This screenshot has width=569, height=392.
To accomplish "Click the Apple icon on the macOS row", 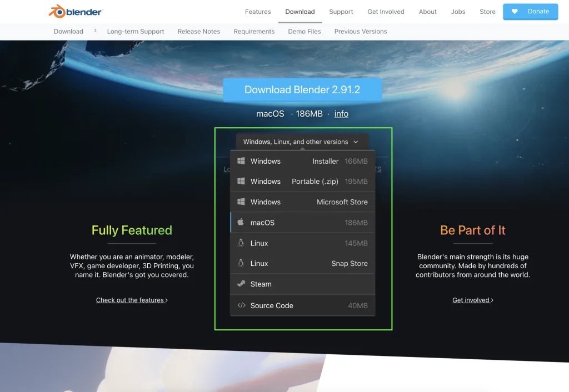I will point(241,222).
